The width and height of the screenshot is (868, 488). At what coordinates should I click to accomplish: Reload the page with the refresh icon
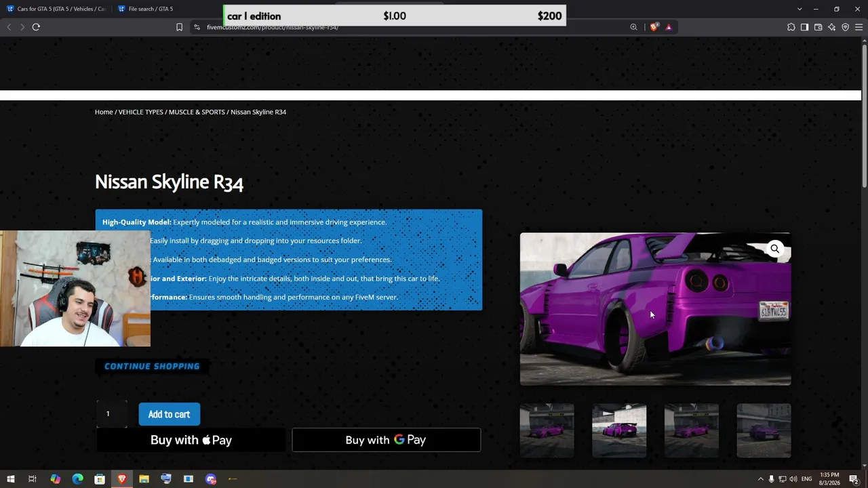(36, 27)
